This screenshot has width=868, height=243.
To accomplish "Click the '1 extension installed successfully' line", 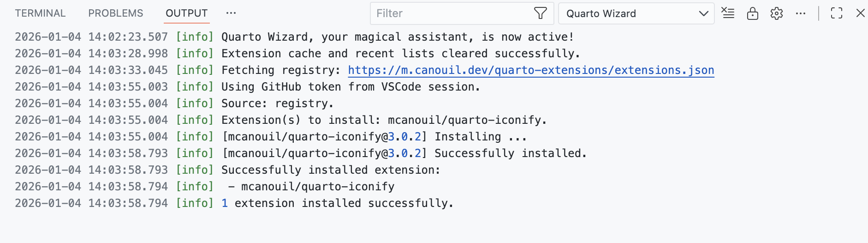I will tap(337, 203).
